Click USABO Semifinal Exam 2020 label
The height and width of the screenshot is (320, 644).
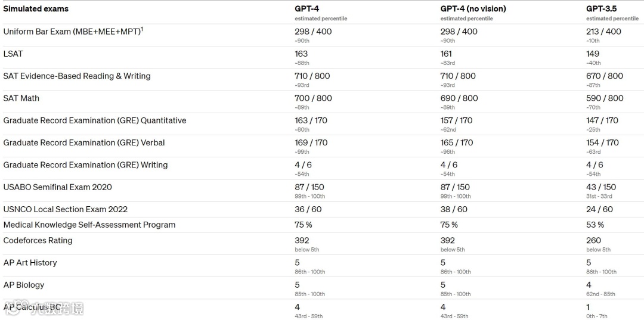[x=57, y=187]
